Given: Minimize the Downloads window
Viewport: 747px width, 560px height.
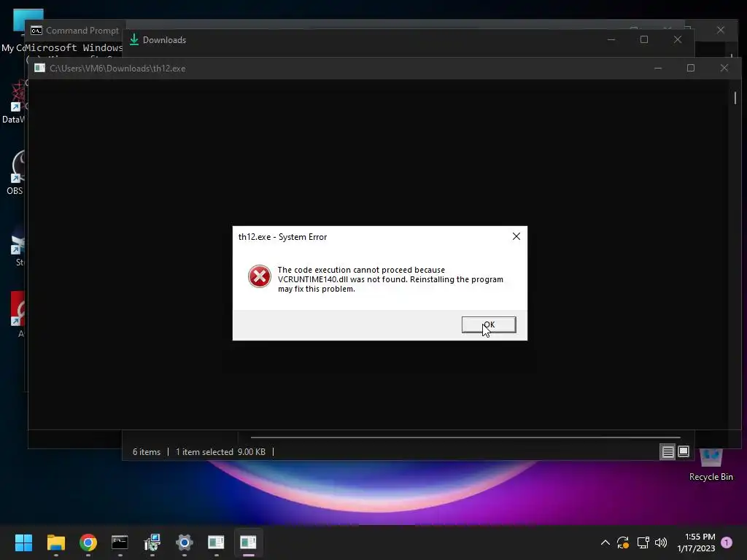Looking at the screenshot, I should pos(612,39).
